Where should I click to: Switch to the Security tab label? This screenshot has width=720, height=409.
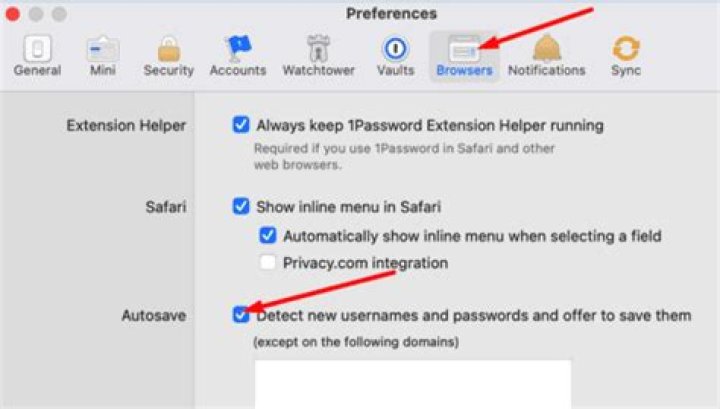tap(169, 70)
